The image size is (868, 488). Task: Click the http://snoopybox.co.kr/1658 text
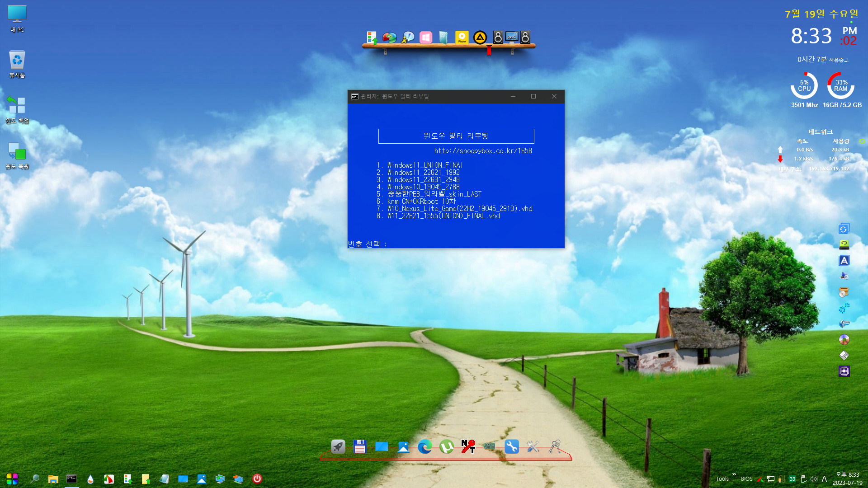pyautogui.click(x=483, y=151)
